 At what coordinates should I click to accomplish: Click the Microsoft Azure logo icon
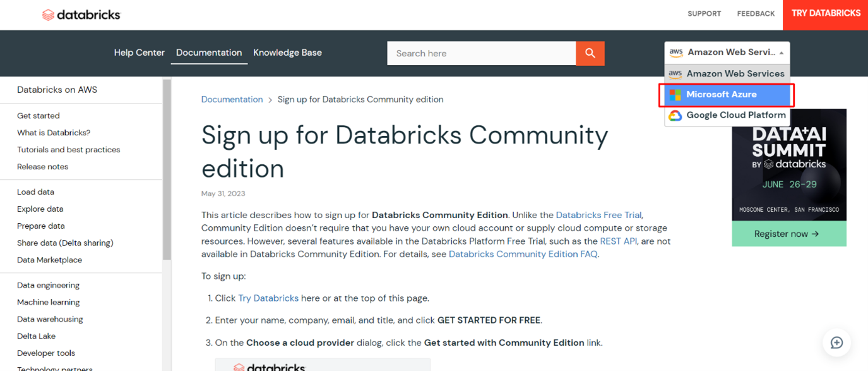[x=675, y=95]
